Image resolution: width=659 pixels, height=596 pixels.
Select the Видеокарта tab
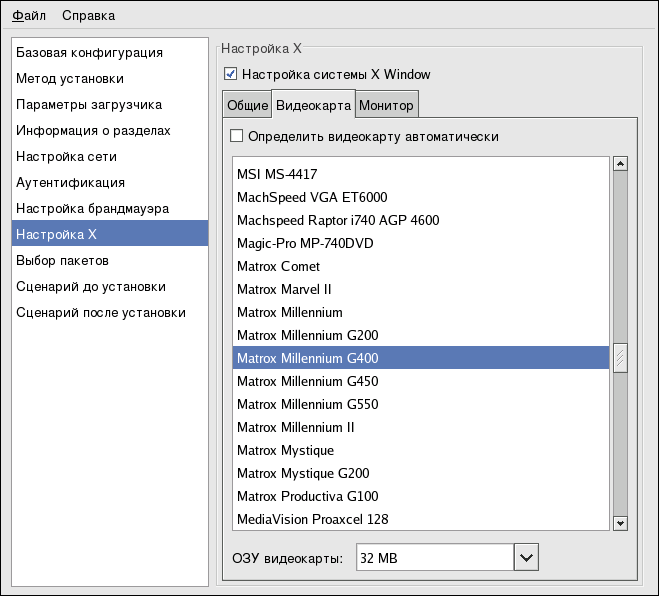(x=313, y=105)
